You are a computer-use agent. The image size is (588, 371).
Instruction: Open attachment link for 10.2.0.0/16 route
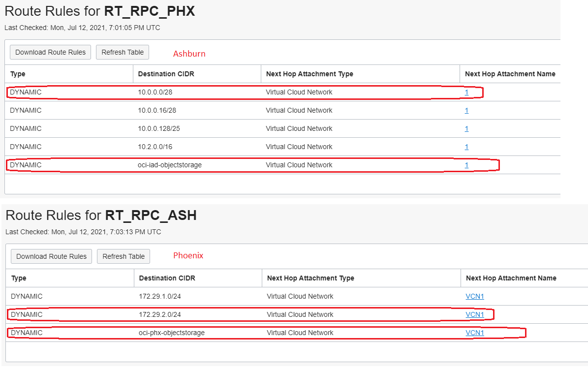466,147
